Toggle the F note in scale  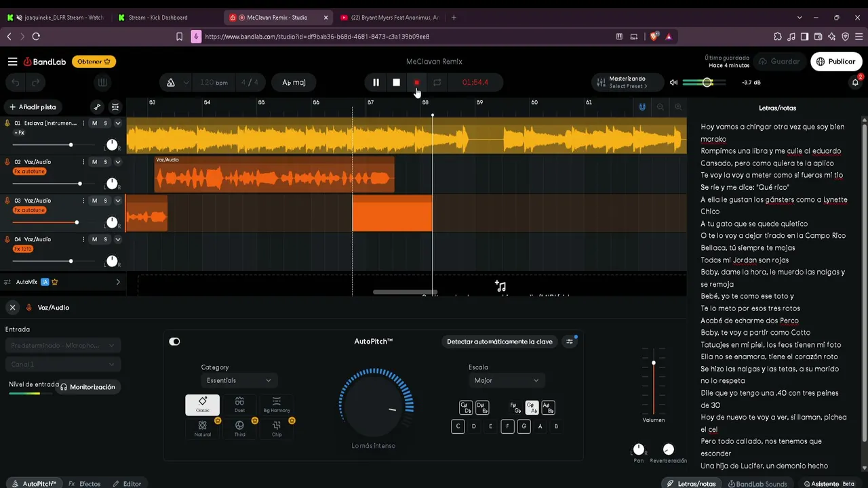point(507,426)
